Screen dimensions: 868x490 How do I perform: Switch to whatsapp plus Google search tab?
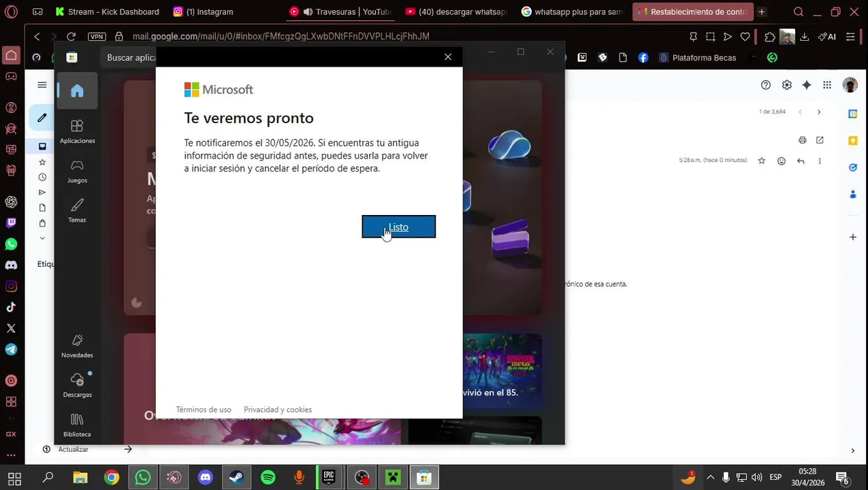click(x=572, y=12)
